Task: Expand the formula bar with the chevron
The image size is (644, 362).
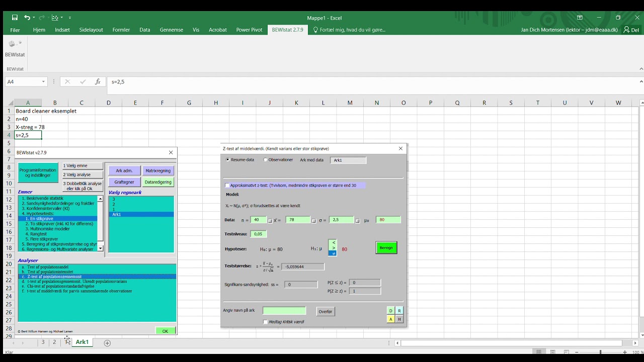Action: click(641, 81)
